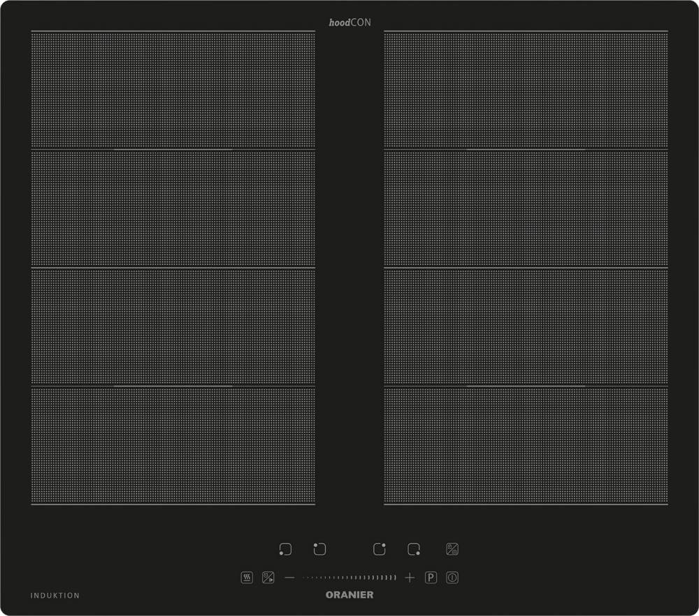This screenshot has width=699, height=616.
Task: Toggle the power on/off button
Action: coord(452,578)
